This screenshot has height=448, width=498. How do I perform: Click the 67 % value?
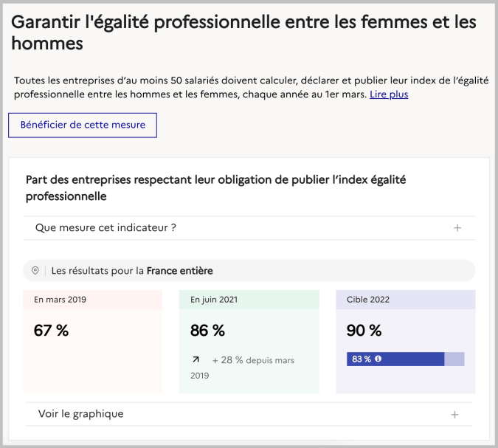(52, 331)
